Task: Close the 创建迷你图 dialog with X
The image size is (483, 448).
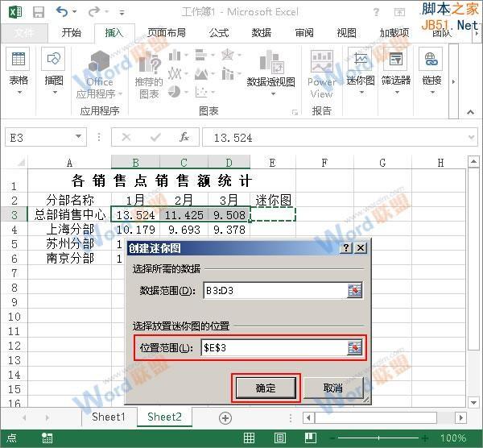Action: pyautogui.click(x=361, y=247)
